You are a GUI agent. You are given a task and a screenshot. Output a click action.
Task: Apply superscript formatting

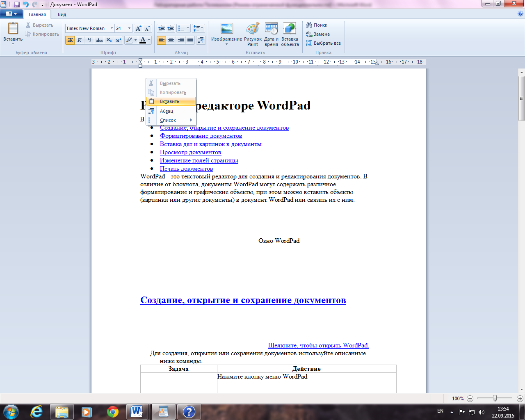118,40
